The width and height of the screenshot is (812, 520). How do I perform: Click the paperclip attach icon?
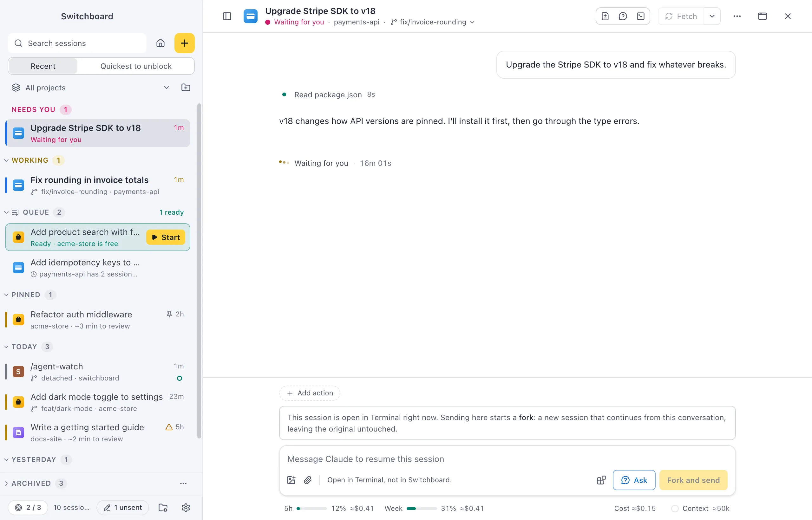(x=308, y=480)
